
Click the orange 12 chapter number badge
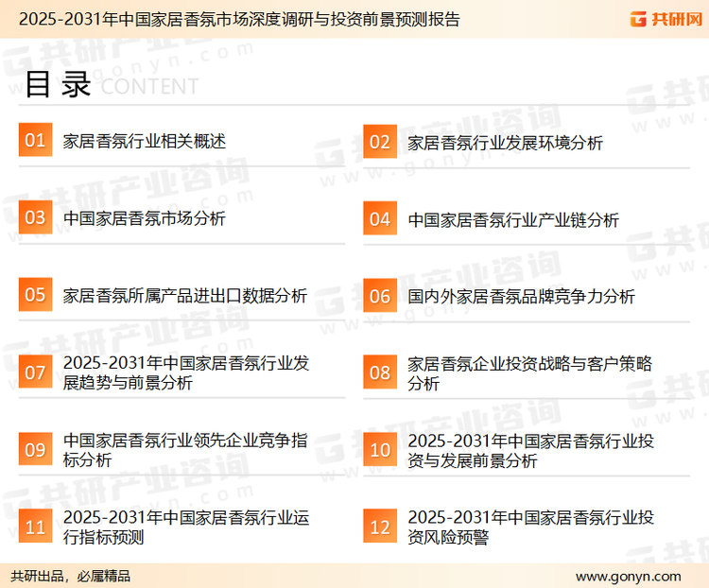click(380, 526)
